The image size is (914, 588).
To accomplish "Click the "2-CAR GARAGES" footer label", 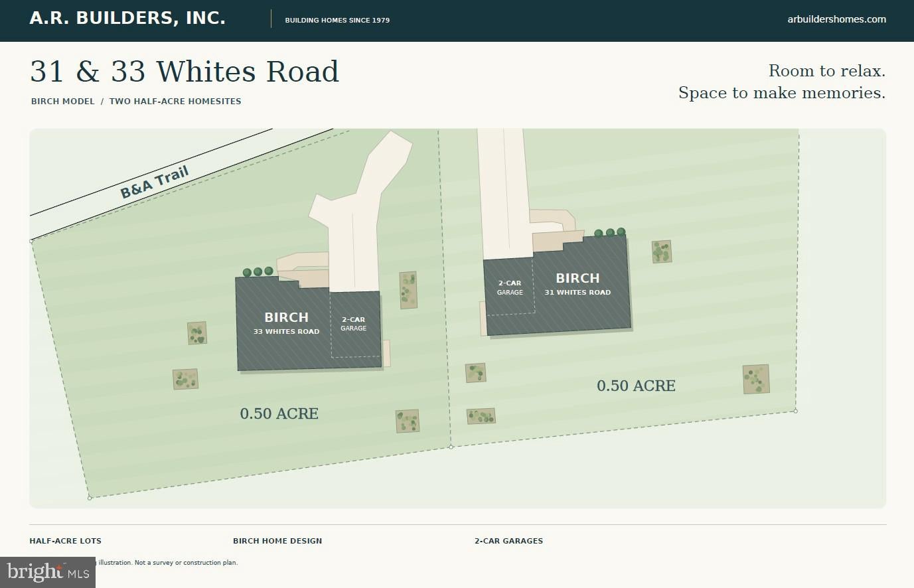I will point(508,541).
